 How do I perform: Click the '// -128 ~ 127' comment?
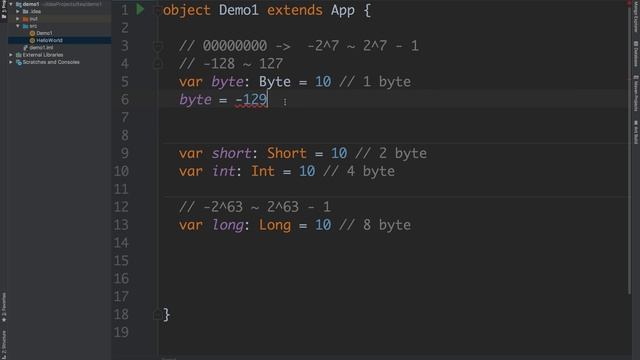[231, 64]
